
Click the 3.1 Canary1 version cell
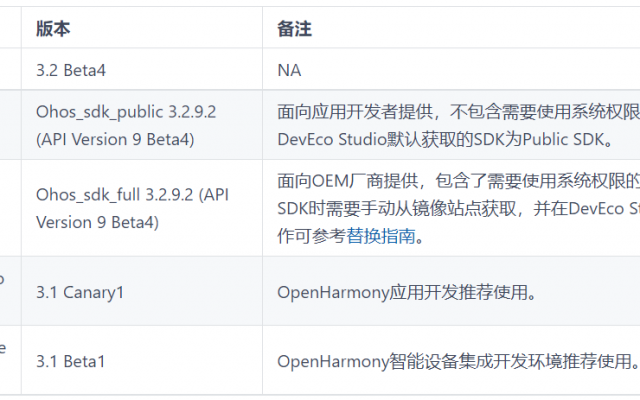click(142, 291)
